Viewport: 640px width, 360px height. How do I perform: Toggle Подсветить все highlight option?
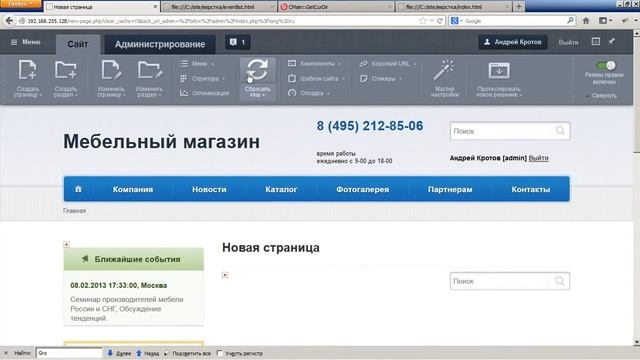[x=188, y=353]
